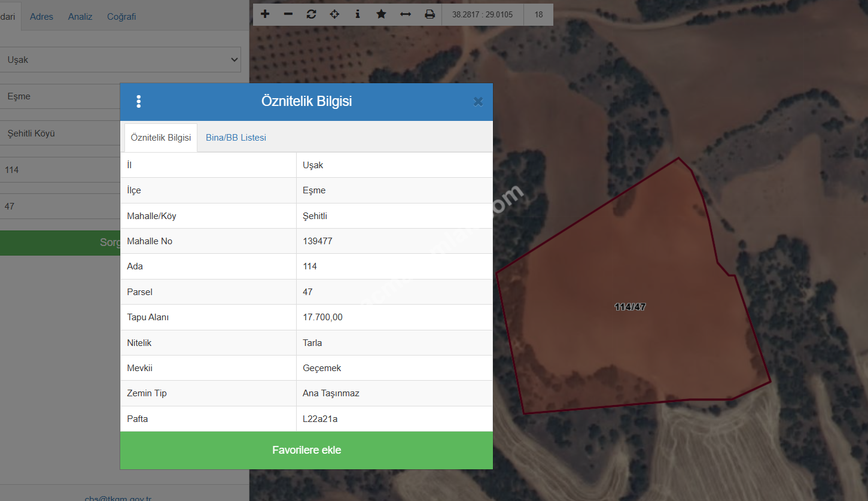Image resolution: width=868 pixels, height=501 pixels.
Task: Click the star favorites icon
Action: [x=381, y=14]
